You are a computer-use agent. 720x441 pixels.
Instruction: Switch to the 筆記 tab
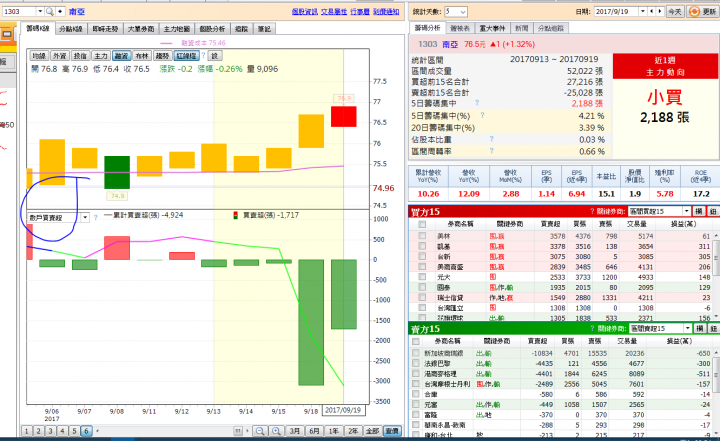(x=264, y=29)
